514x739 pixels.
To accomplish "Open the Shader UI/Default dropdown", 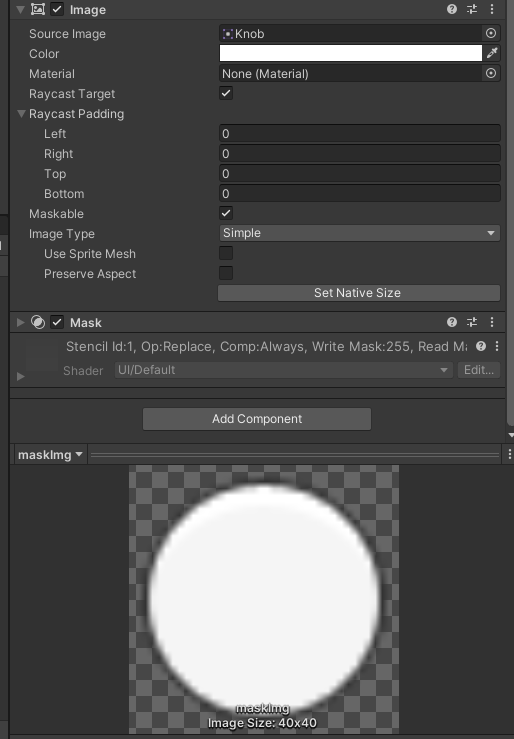I will [284, 370].
